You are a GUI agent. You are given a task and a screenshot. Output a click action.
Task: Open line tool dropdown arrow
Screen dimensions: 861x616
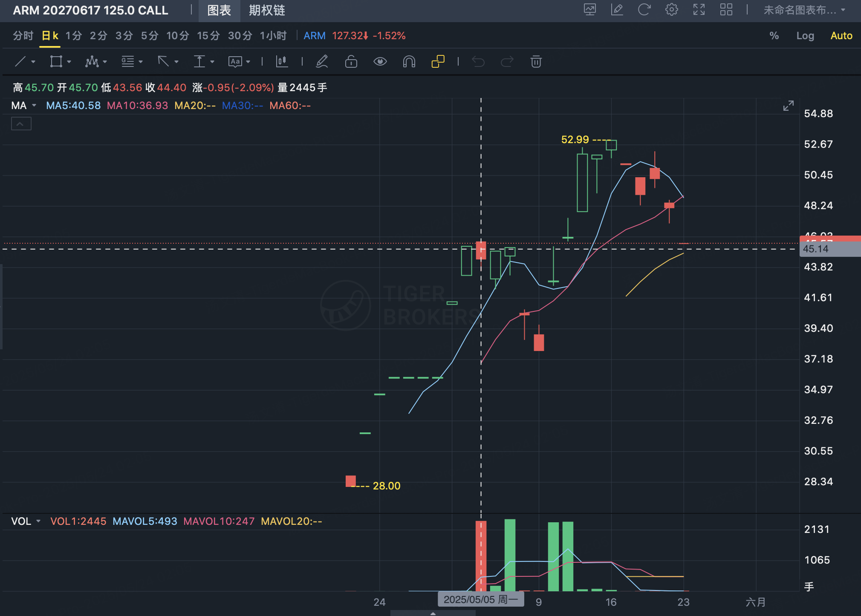click(x=33, y=62)
